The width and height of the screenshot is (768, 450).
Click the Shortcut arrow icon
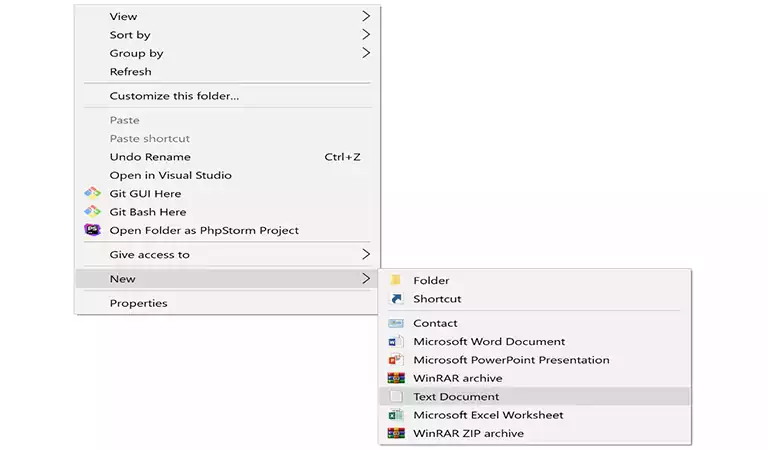pyautogui.click(x=396, y=299)
